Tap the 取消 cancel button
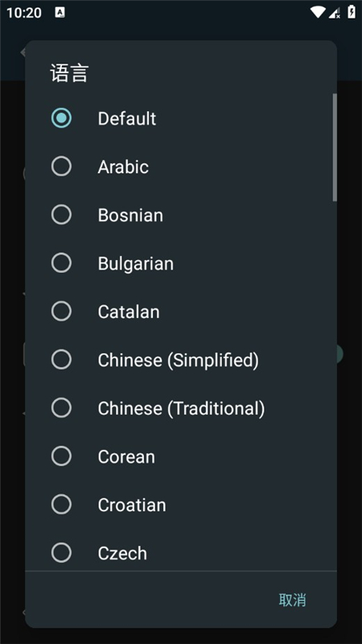 tap(292, 600)
